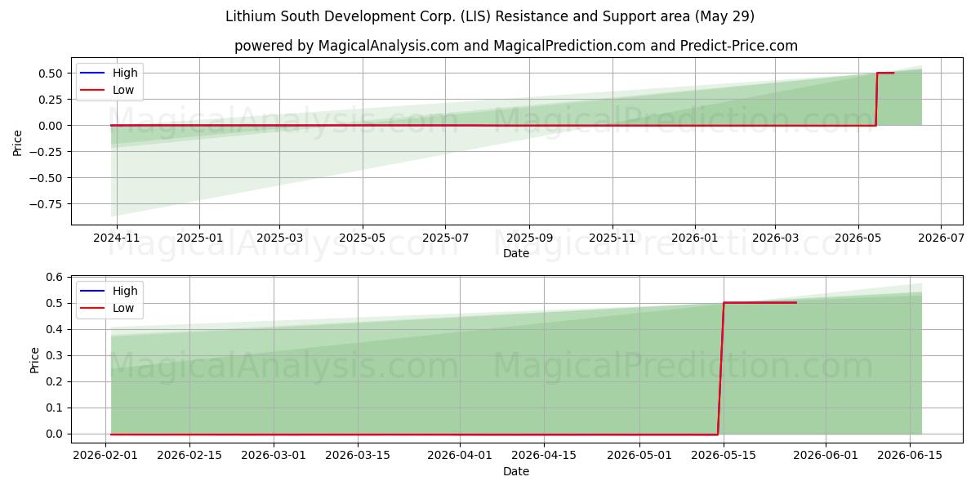980x490 pixels.
Task: Click the 2026-02-01 tick label on bottom chart
Action: (x=105, y=456)
